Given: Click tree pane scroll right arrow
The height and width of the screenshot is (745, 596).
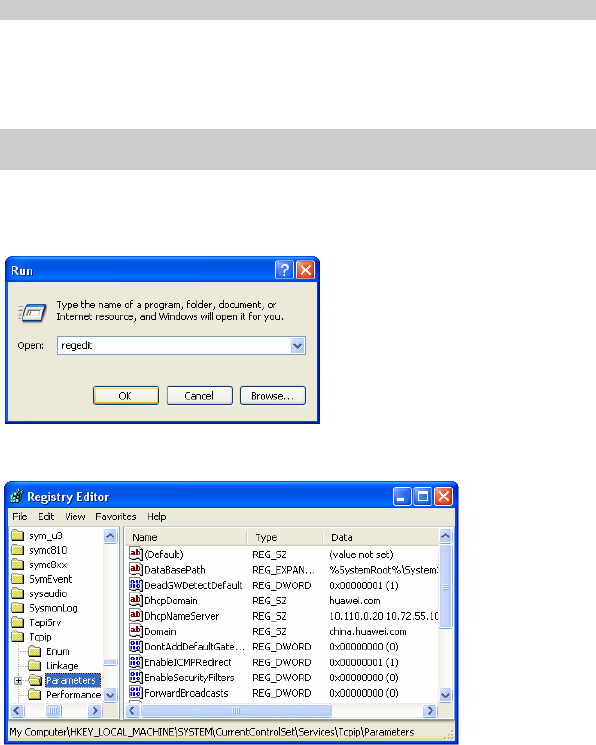Looking at the screenshot, I should coord(95,711).
